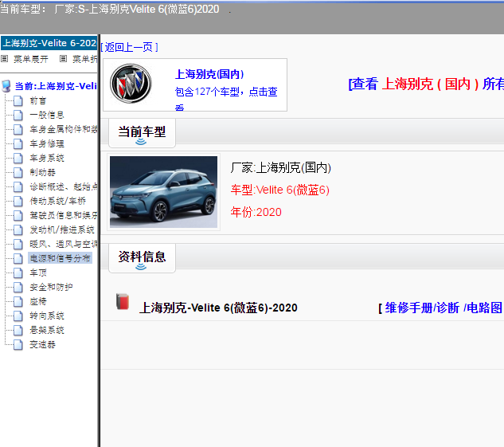Click the red book icon
504x447 pixels.
point(123,302)
